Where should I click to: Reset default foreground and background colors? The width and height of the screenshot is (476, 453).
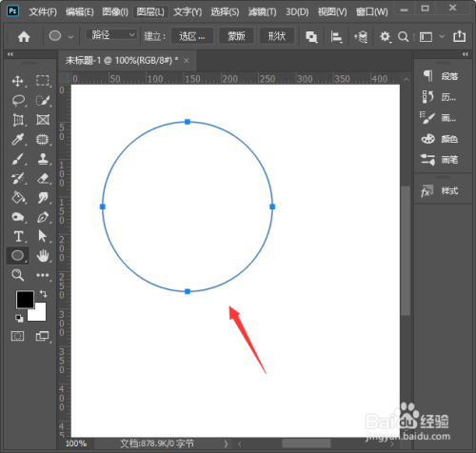click(19, 318)
